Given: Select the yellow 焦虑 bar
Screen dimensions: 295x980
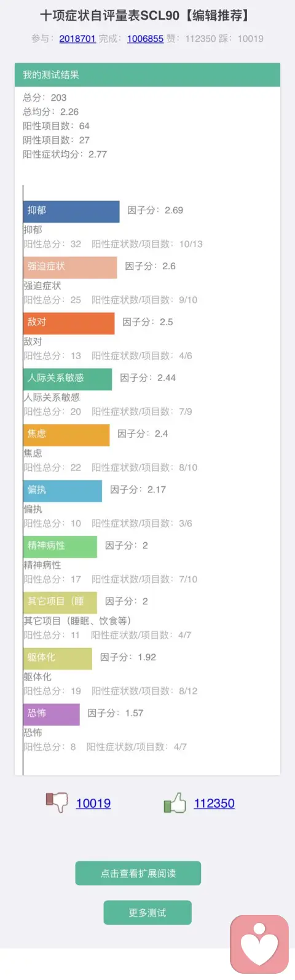Looking at the screenshot, I should pos(66,435).
